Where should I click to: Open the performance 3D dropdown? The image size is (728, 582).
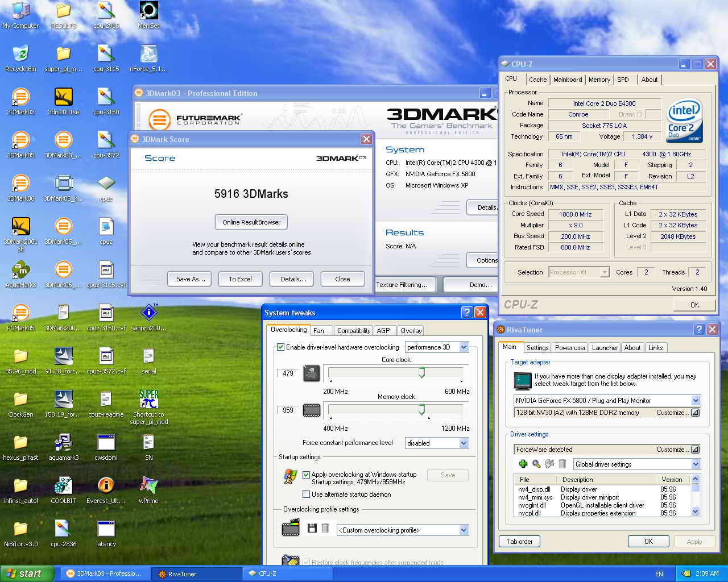(464, 347)
